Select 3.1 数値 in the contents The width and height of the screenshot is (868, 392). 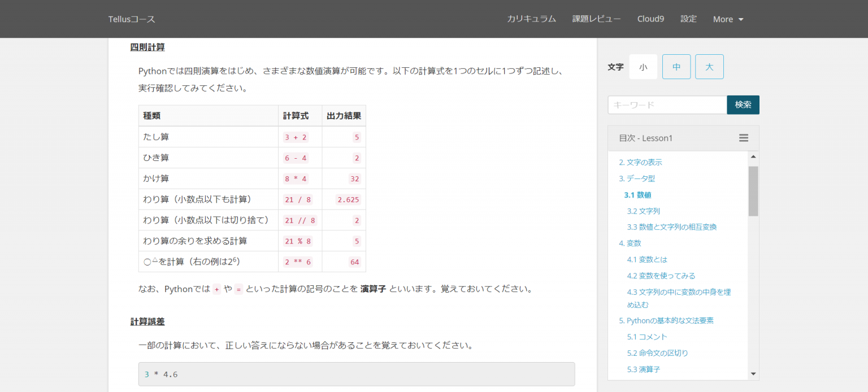[x=637, y=195]
